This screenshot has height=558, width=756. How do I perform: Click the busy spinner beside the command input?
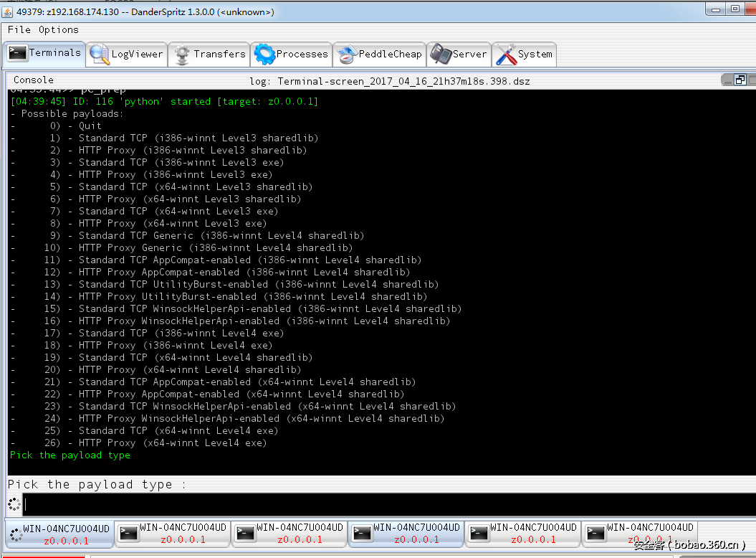[14, 504]
